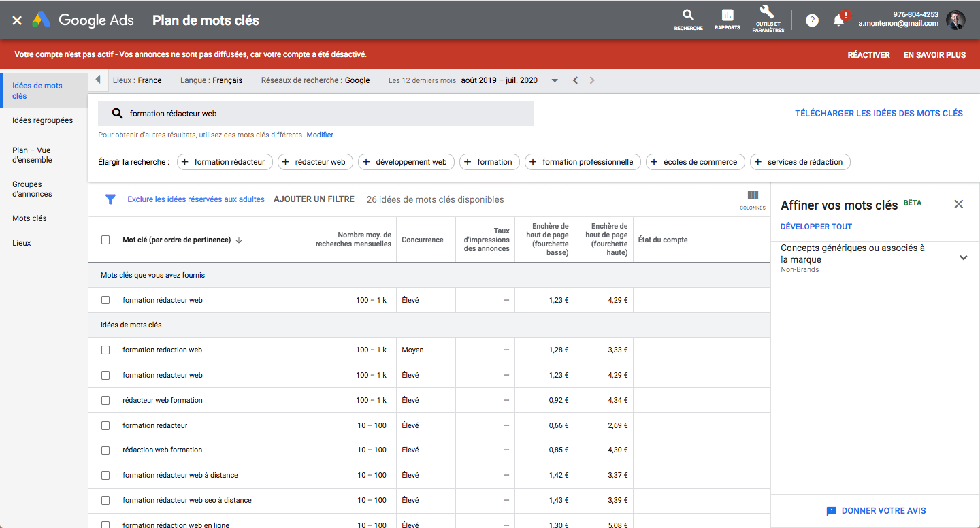Open Mots clés in sidebar
Image resolution: width=980 pixels, height=528 pixels.
click(x=29, y=218)
